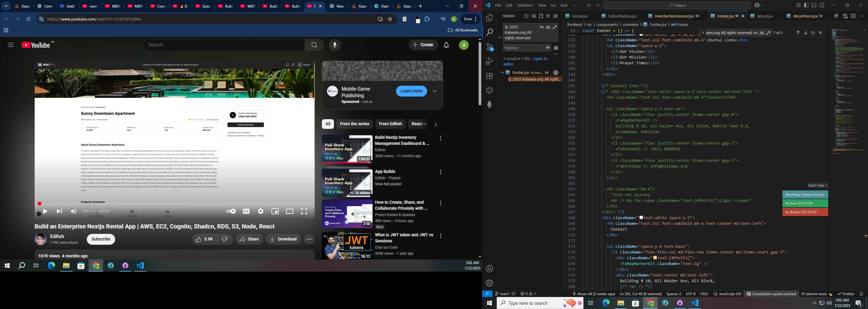Expand the Mobile Game Publishing ad chevron

(x=435, y=91)
